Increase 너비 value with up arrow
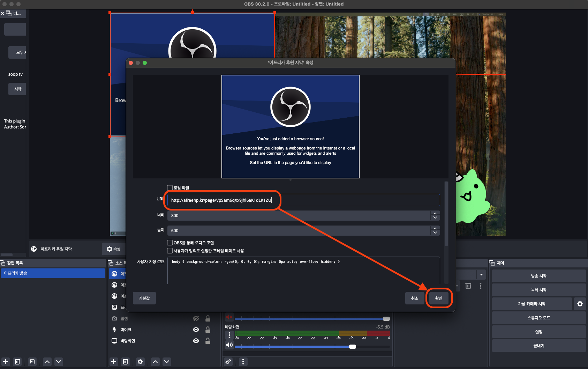The image size is (588, 369). click(x=435, y=213)
